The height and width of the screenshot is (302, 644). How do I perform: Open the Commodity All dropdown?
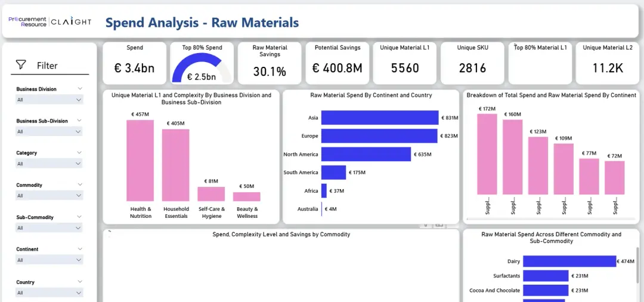click(49, 196)
